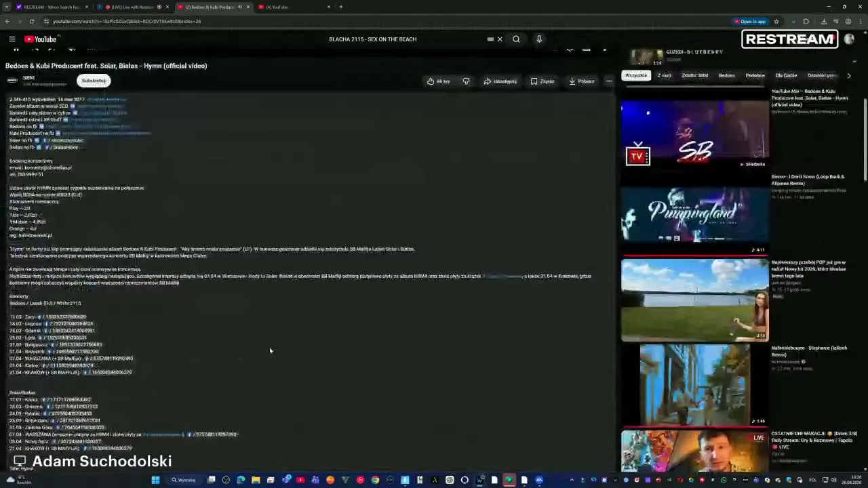Open the taskbar weather widget
Screen dimensions: 868x488
coord(18,480)
